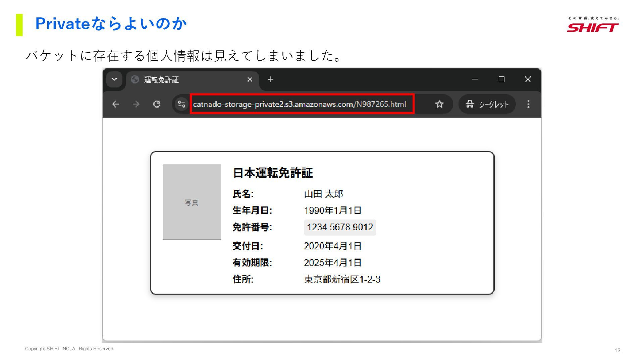
Task: Click the 日本運転免許証 heading
Action: 272,173
